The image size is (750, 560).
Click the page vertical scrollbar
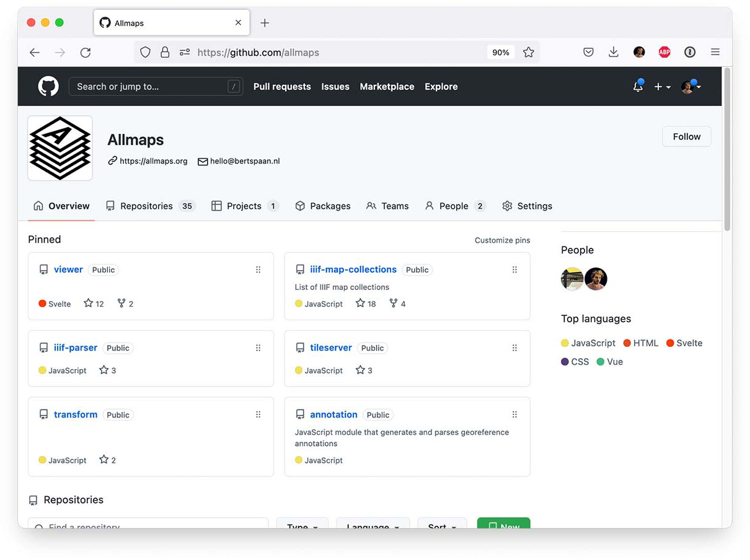(727, 150)
